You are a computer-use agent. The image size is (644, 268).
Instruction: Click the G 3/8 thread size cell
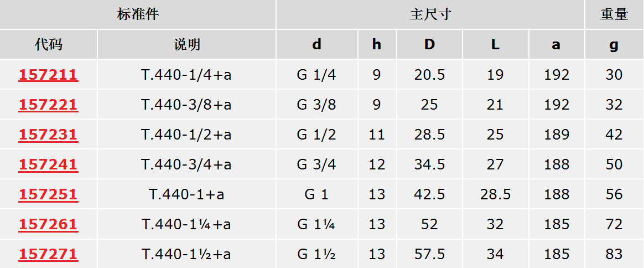point(316,105)
